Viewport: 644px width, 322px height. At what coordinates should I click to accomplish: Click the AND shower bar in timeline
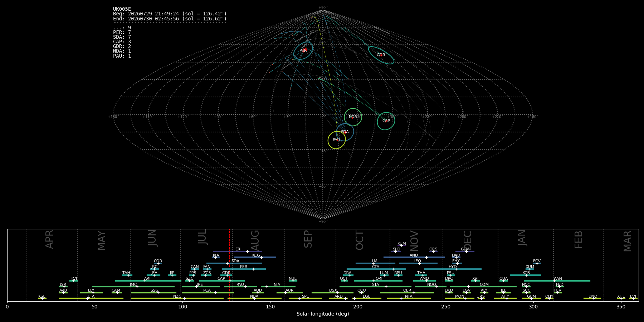[x=414, y=257]
